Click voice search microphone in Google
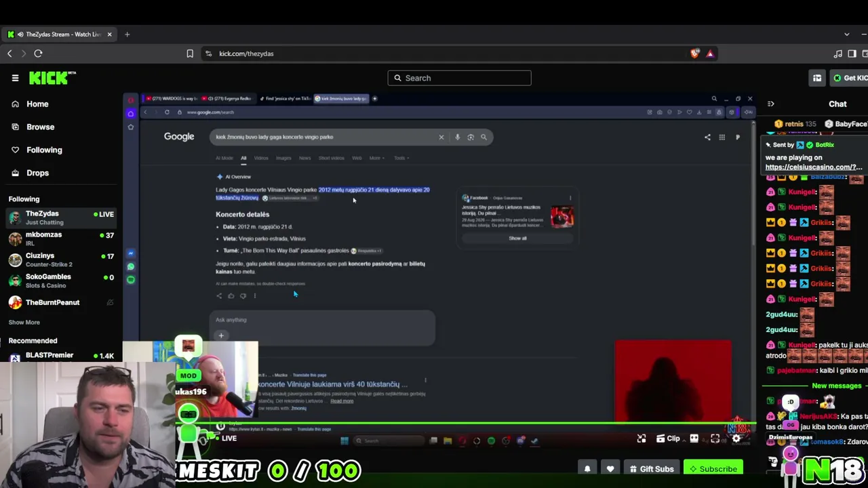Image resolution: width=868 pixels, height=488 pixels. pyautogui.click(x=458, y=137)
